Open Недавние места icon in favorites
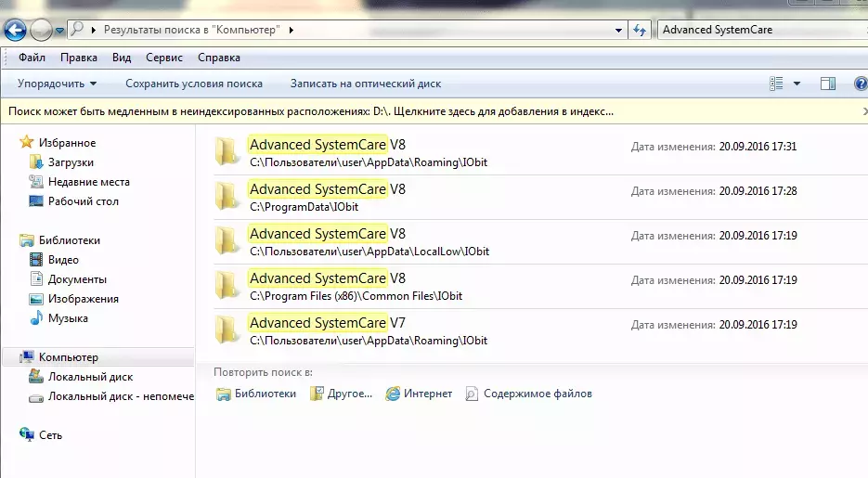 36,182
